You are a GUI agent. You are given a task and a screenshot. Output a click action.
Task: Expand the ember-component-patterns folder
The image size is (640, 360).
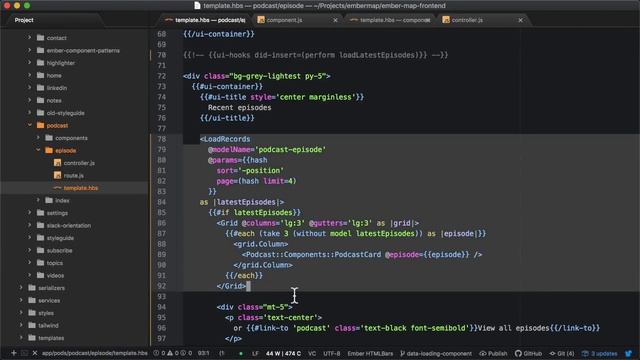pyautogui.click(x=29, y=50)
